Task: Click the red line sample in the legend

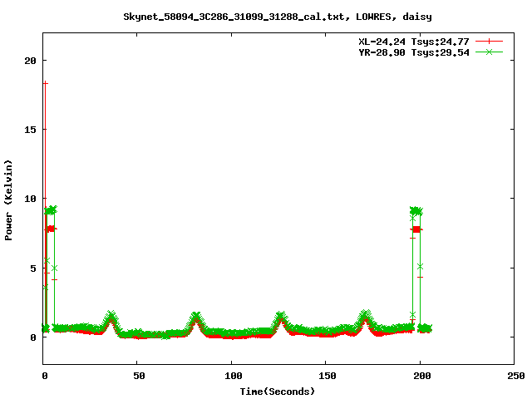Action: click(x=489, y=41)
